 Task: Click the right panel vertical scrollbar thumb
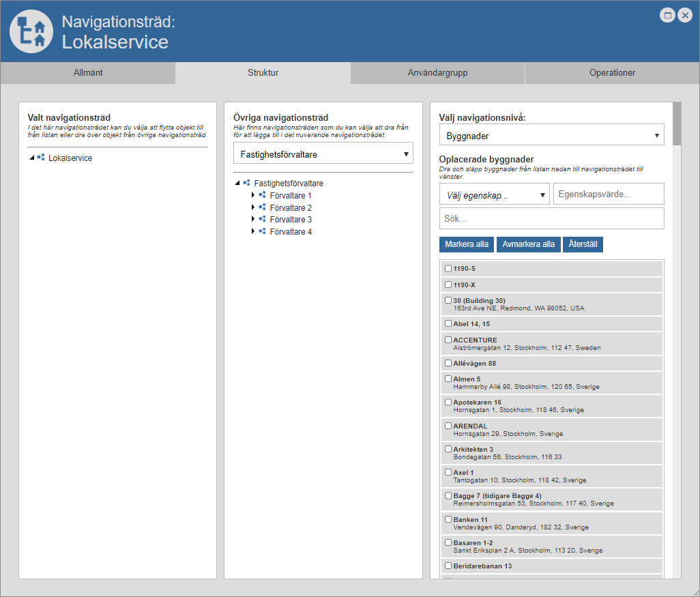tap(676, 124)
